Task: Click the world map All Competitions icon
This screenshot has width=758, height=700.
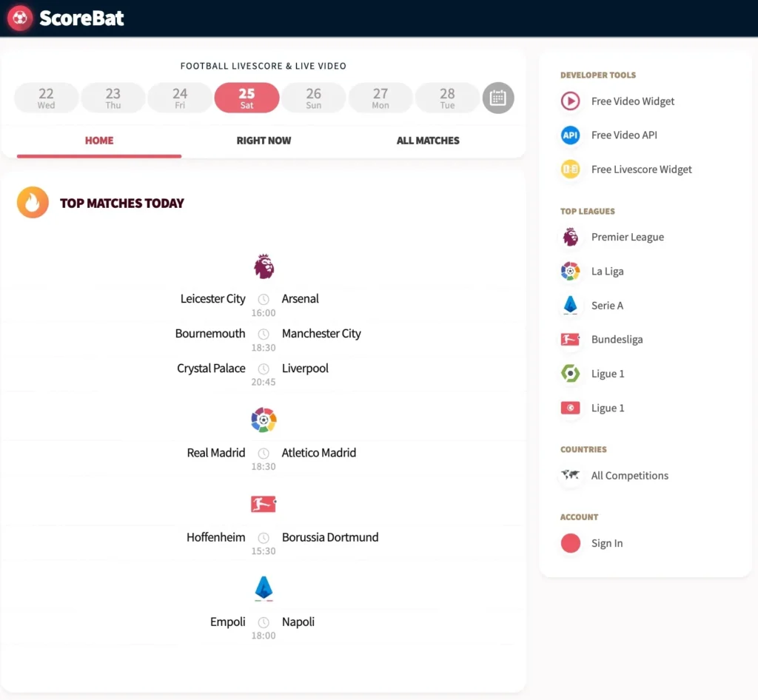Action: (571, 475)
